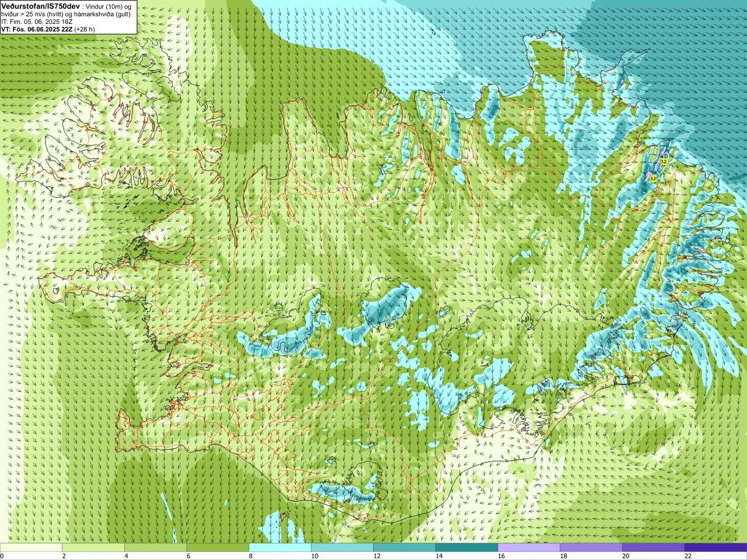Click the legend scale label '20'
The image size is (747, 560).
[x=626, y=556]
